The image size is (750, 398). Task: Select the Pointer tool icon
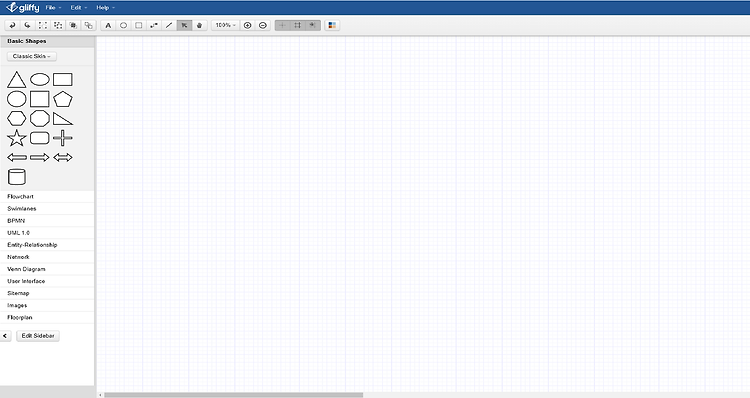(184, 25)
